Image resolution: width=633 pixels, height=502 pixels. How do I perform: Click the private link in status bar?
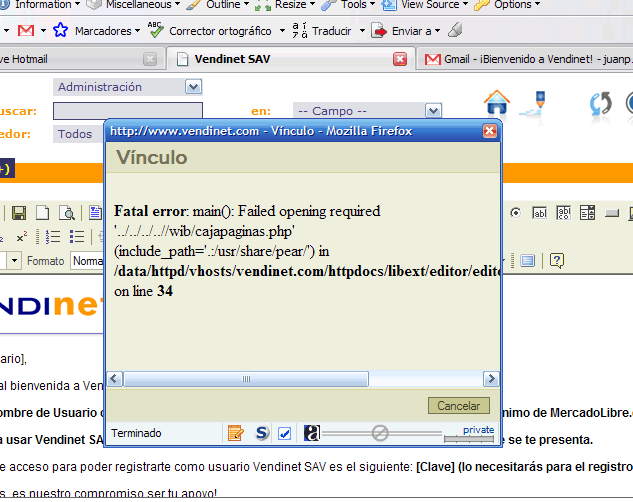(478, 430)
